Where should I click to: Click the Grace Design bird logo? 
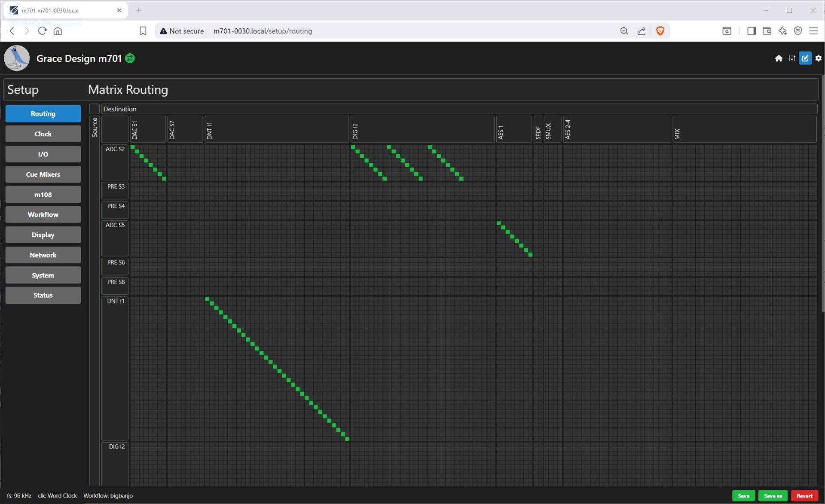click(x=17, y=58)
